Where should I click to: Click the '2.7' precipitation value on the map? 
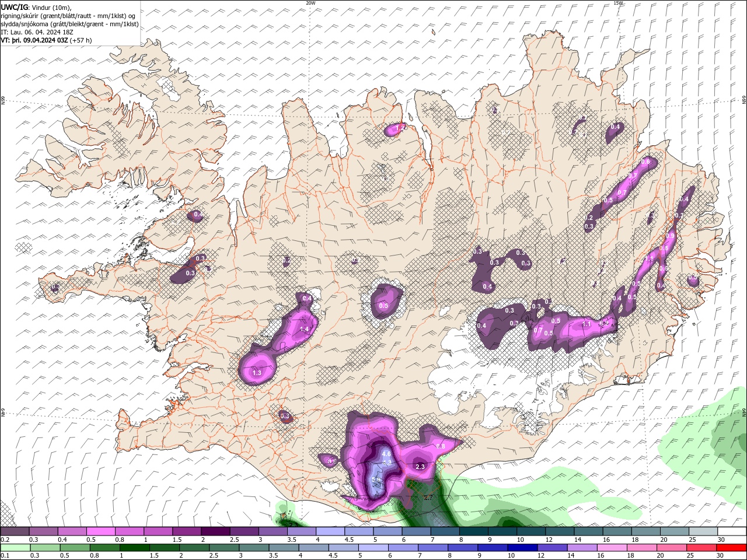(x=428, y=498)
